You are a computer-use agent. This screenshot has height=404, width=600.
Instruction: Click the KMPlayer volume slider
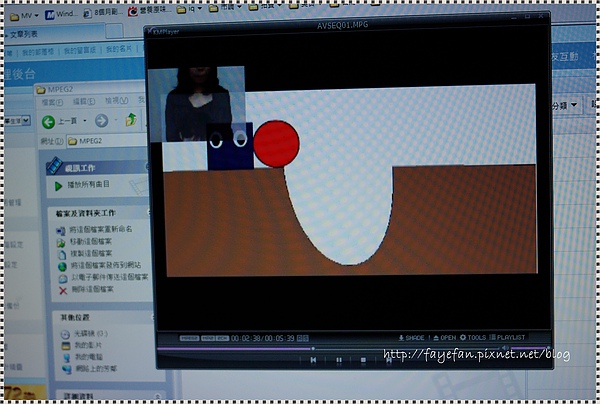click(x=530, y=348)
